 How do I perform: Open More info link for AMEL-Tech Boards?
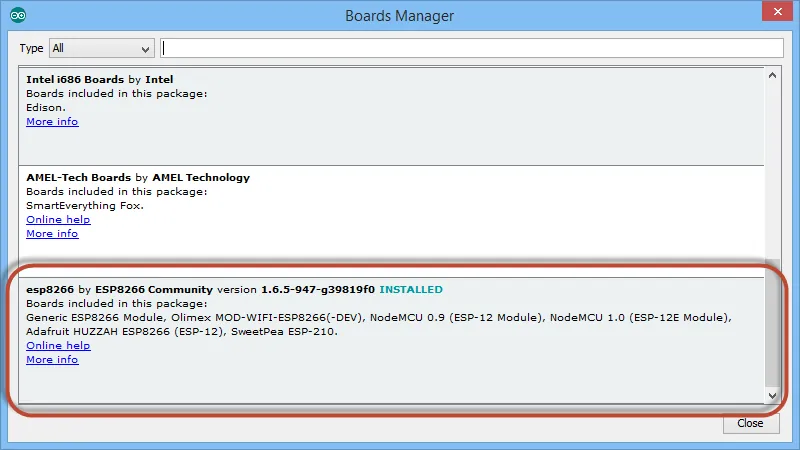click(52, 233)
